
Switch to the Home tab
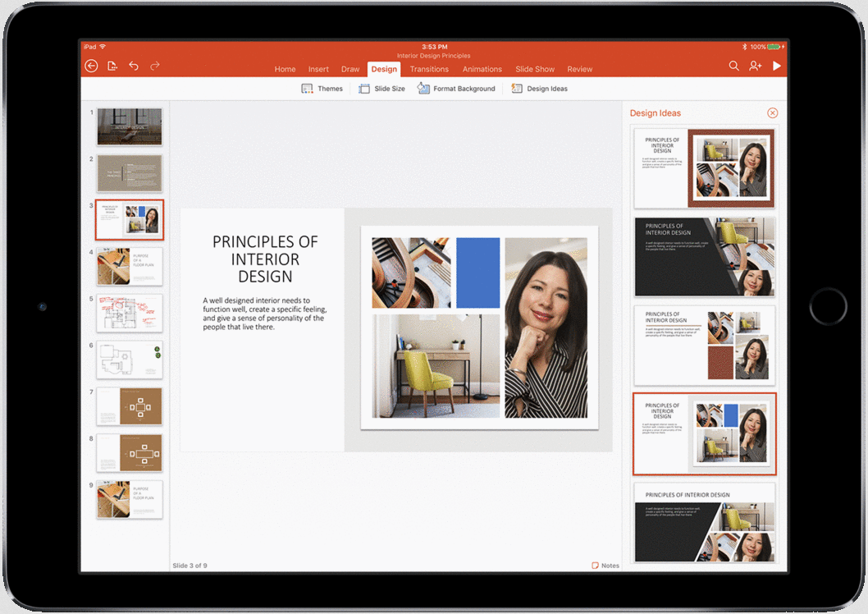click(x=285, y=69)
